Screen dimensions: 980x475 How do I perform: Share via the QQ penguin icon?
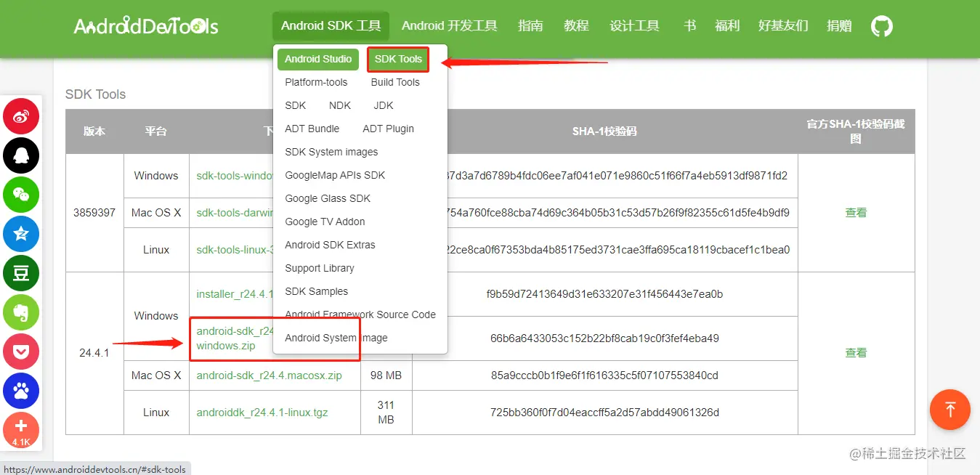point(21,155)
